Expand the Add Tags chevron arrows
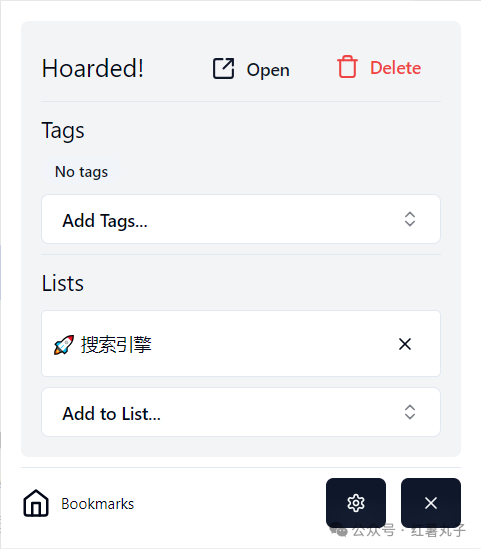 [410, 219]
